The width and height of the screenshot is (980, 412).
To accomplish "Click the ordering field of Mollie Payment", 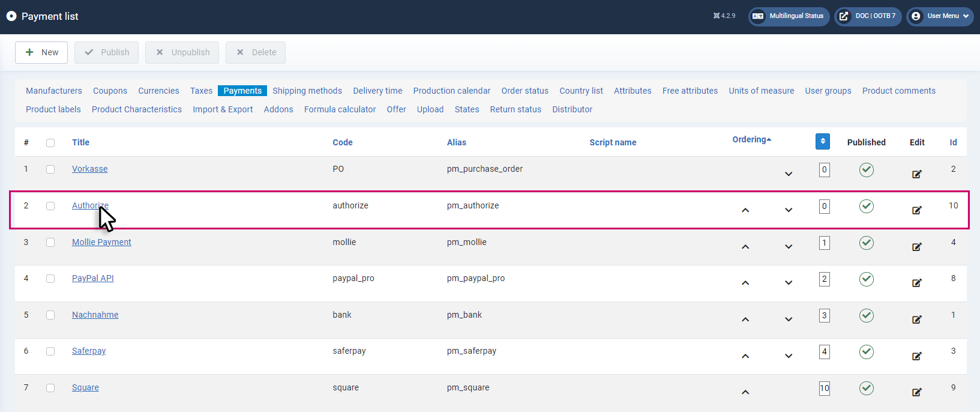I will pyautogui.click(x=825, y=243).
